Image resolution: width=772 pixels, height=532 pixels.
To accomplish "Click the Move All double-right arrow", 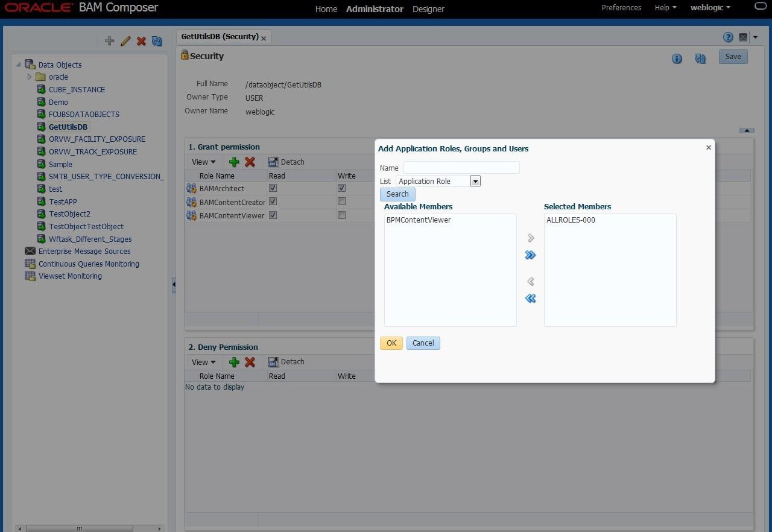I will 530,255.
